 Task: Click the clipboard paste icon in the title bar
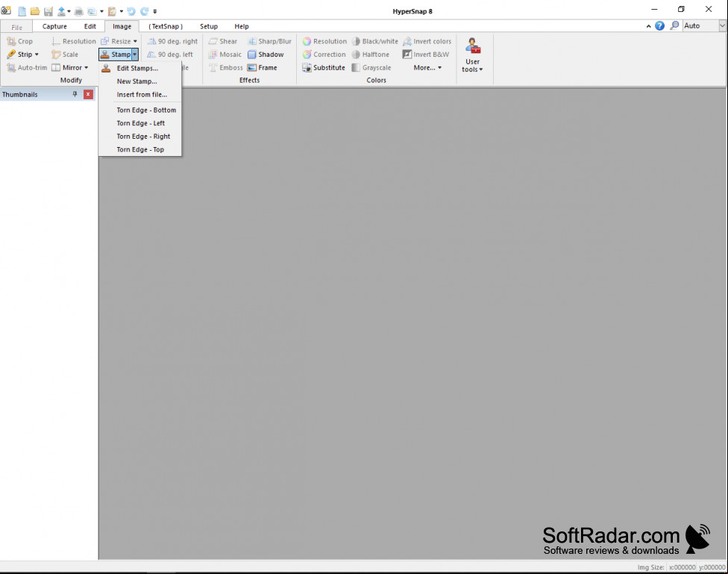click(x=113, y=11)
